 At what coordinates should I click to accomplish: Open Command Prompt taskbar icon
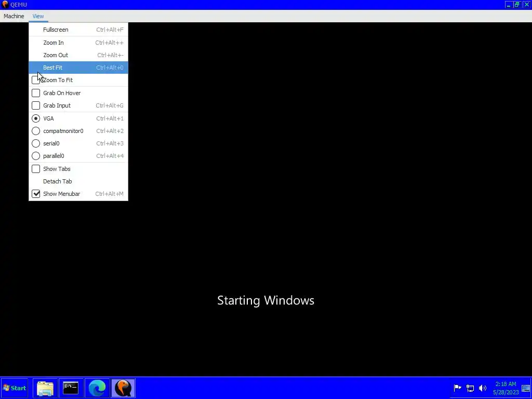(71, 388)
